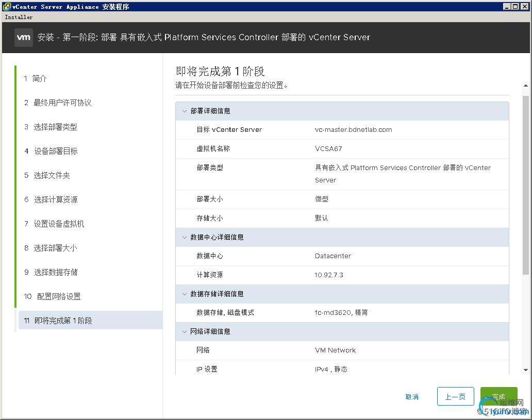The image size is (532, 420).
Task: Click the 部署类型 label
Action: pyautogui.click(x=210, y=167)
